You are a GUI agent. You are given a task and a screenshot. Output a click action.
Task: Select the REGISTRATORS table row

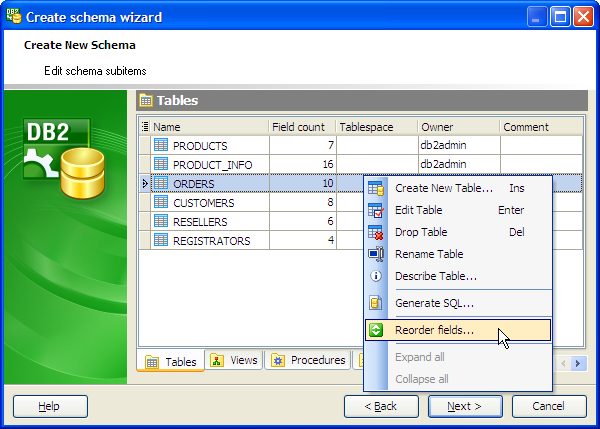pyautogui.click(x=211, y=241)
